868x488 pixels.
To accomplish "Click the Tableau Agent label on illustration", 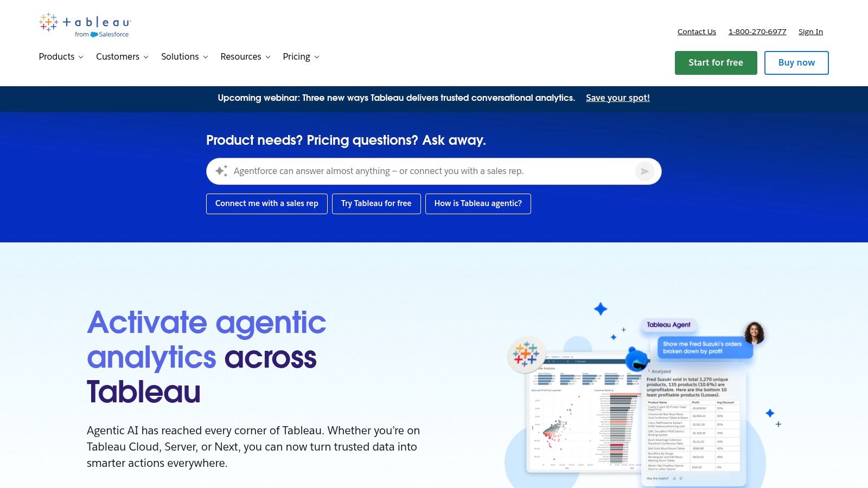I will tap(668, 325).
